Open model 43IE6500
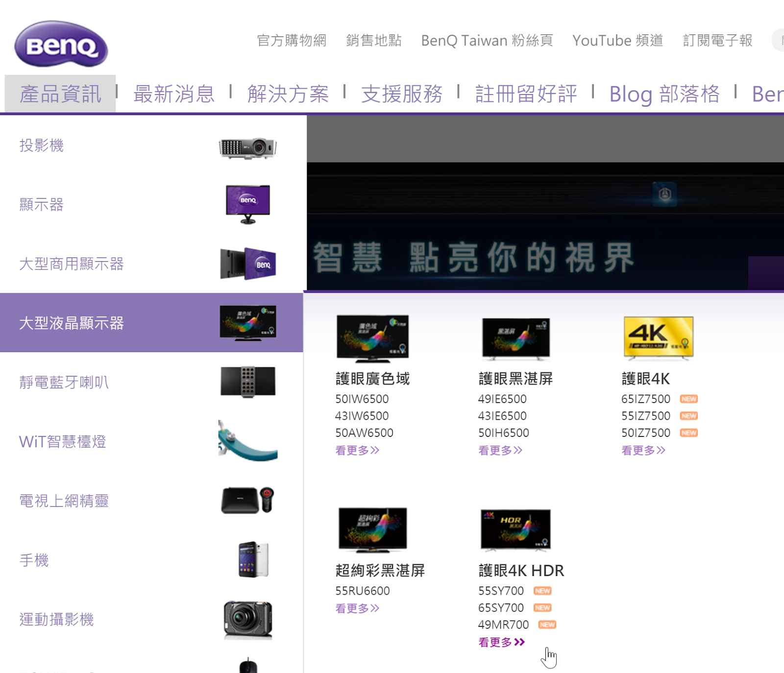The width and height of the screenshot is (784, 673). [503, 416]
